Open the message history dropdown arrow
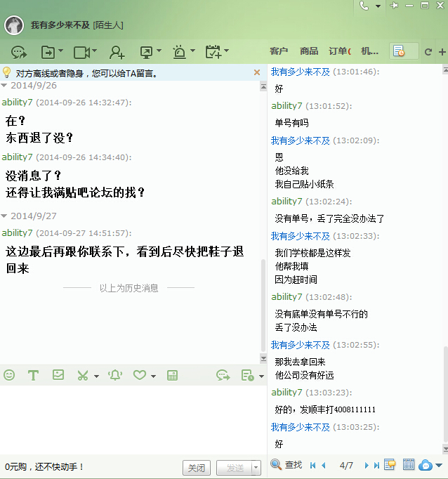Viewport: 448px width, 479px height. [x=261, y=376]
